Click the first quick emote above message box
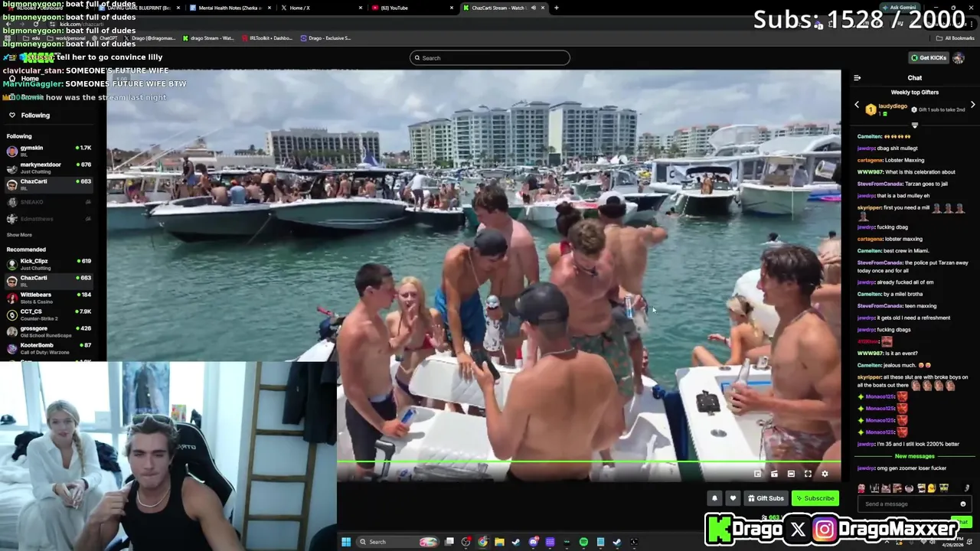The width and height of the screenshot is (980, 551). tap(862, 488)
